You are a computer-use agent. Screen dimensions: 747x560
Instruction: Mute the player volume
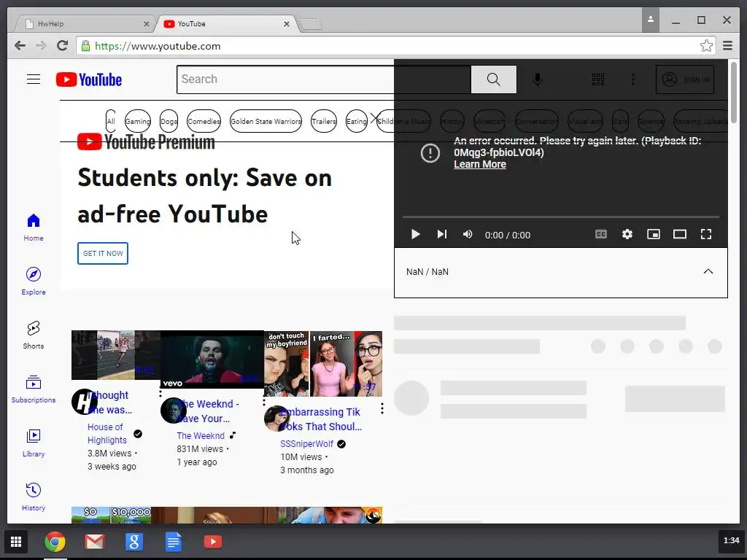(468, 234)
